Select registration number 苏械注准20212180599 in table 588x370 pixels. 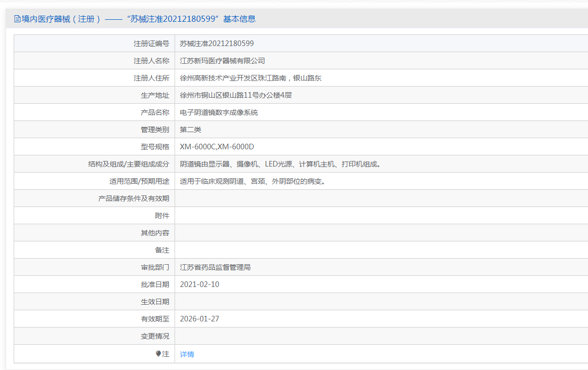(x=217, y=44)
